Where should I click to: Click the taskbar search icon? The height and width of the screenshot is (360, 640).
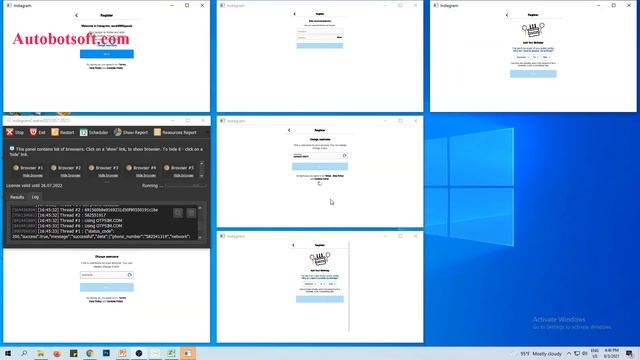(x=24, y=353)
